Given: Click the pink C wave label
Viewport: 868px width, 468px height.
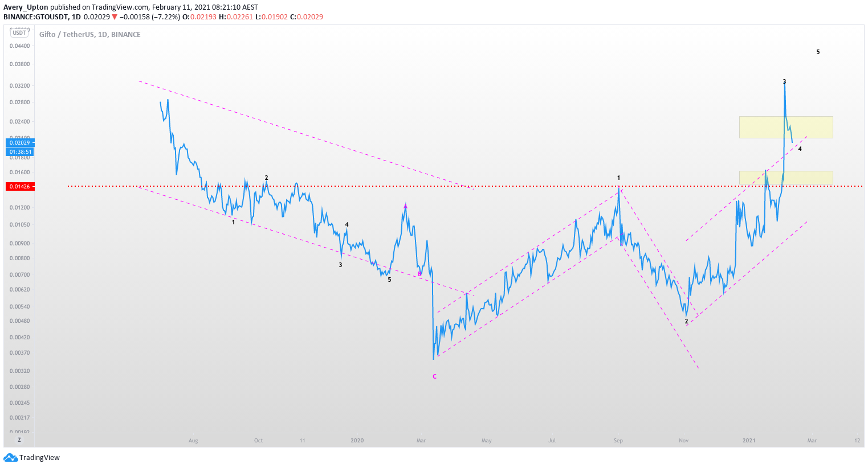Looking at the screenshot, I should (x=434, y=376).
